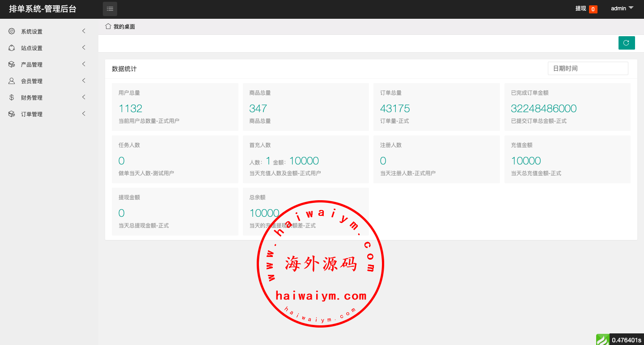This screenshot has height=345, width=644.
Task: Click the sidebar collapse hamburger icon
Action: (110, 9)
